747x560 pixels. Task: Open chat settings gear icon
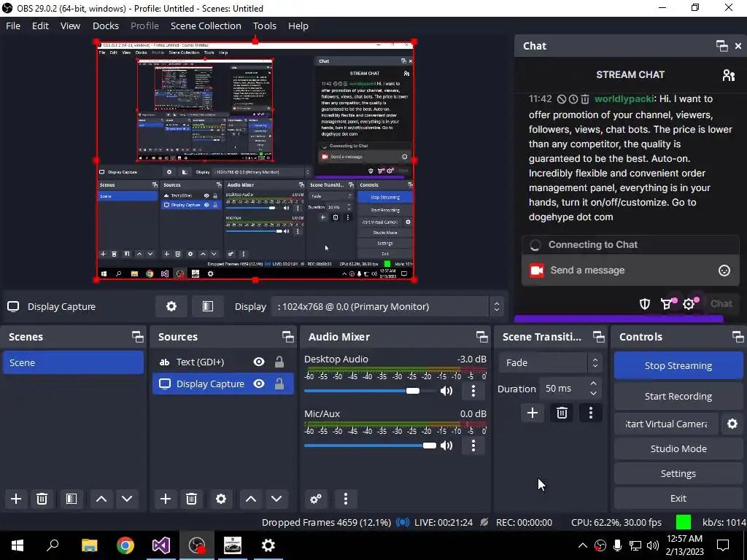689,303
